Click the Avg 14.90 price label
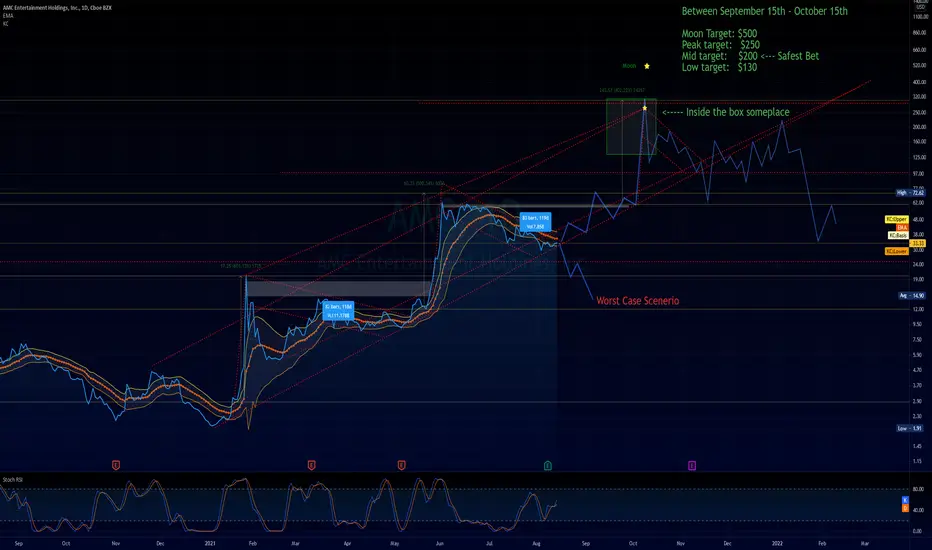 tap(912, 296)
